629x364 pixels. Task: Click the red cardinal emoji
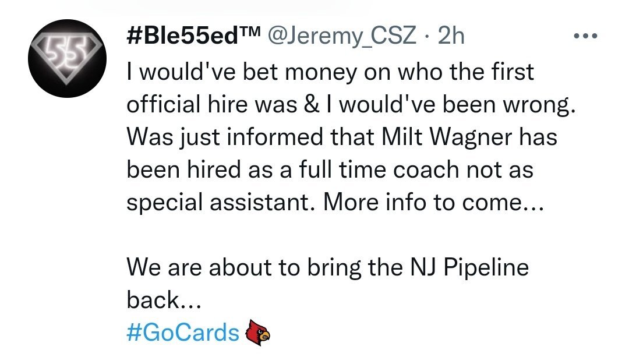[257, 333]
